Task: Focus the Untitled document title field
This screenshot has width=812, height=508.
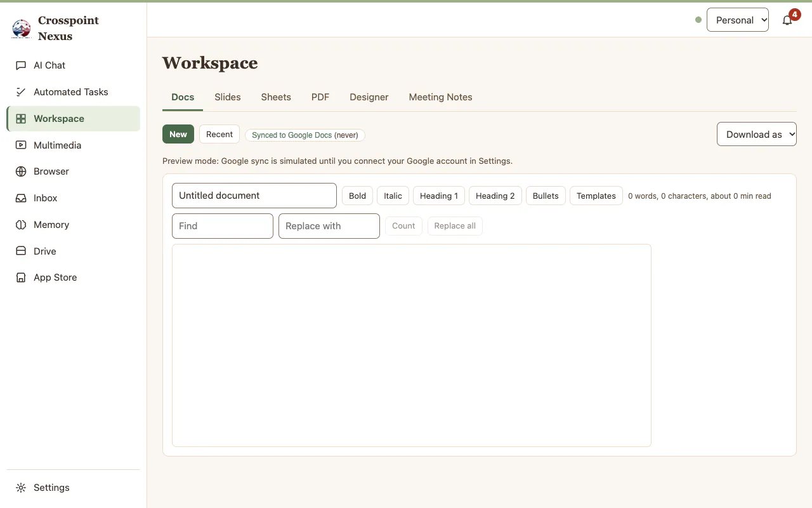Action: coord(254,196)
